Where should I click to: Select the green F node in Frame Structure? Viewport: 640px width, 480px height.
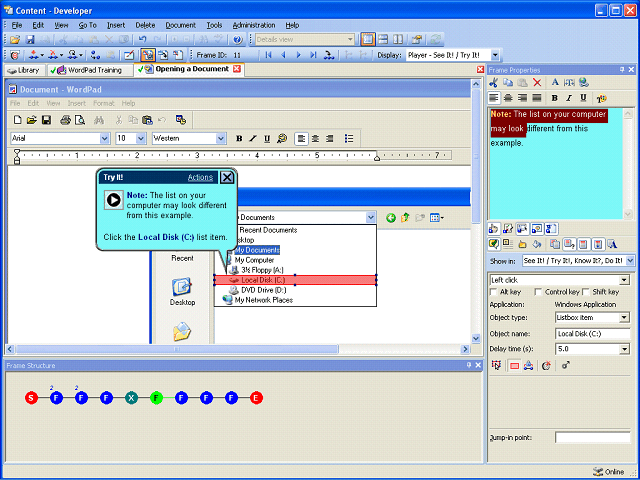(156, 398)
